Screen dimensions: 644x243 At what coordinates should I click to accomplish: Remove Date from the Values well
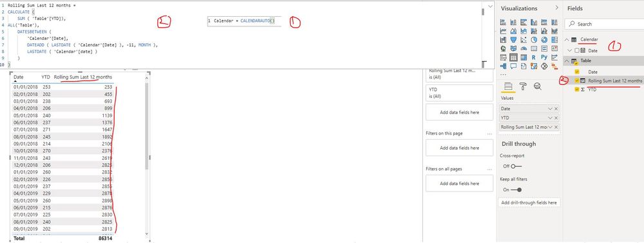coord(556,108)
